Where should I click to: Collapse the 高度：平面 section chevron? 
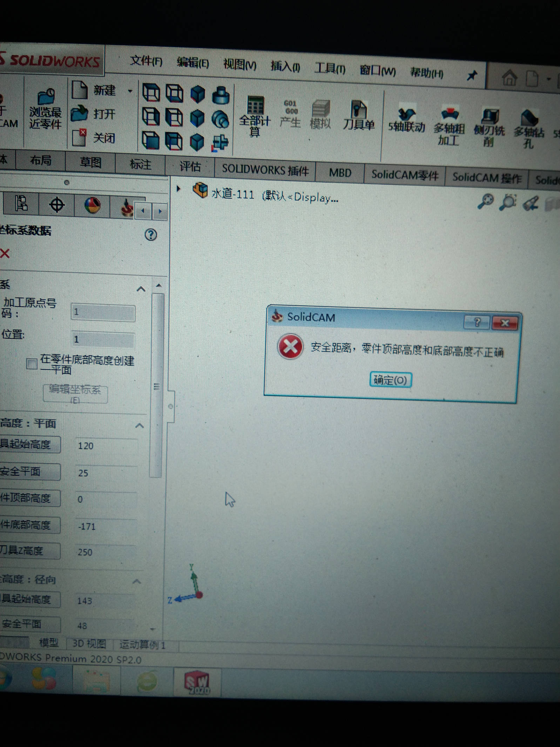(x=140, y=426)
